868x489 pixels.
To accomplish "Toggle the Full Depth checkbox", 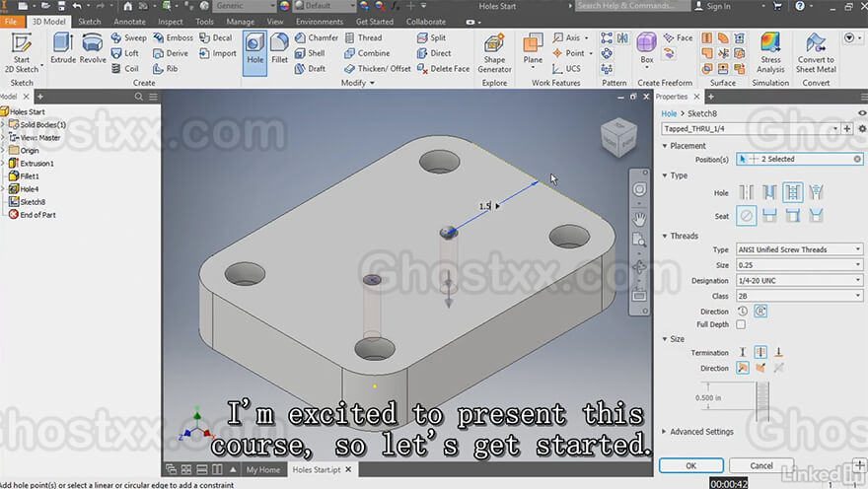I will [x=741, y=324].
